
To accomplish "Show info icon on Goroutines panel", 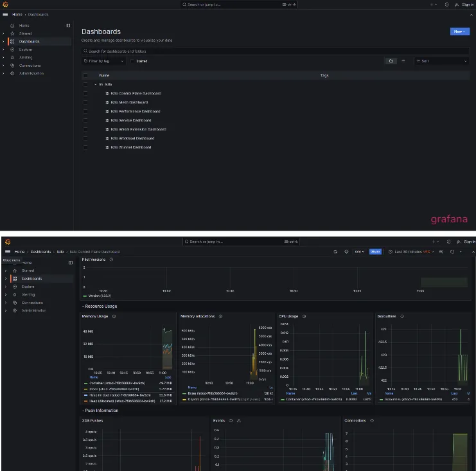I will pyautogui.click(x=402, y=316).
